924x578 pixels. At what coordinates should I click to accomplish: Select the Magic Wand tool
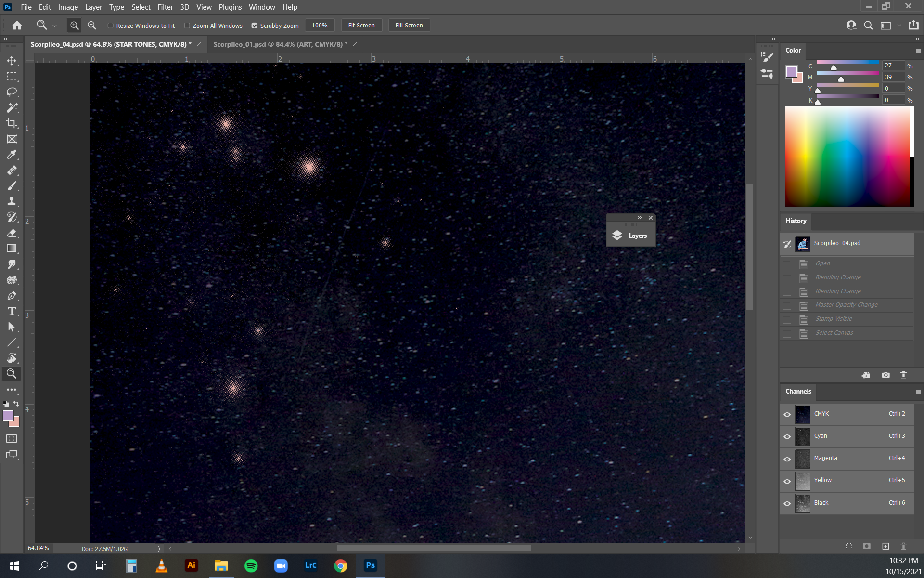click(12, 108)
